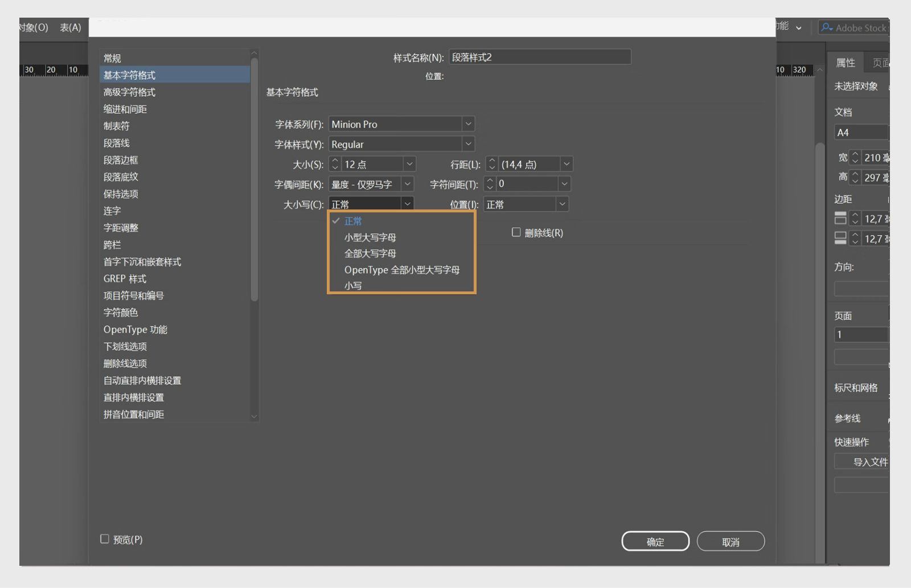
Task: Open the 段落底纹 category
Action: (x=175, y=177)
